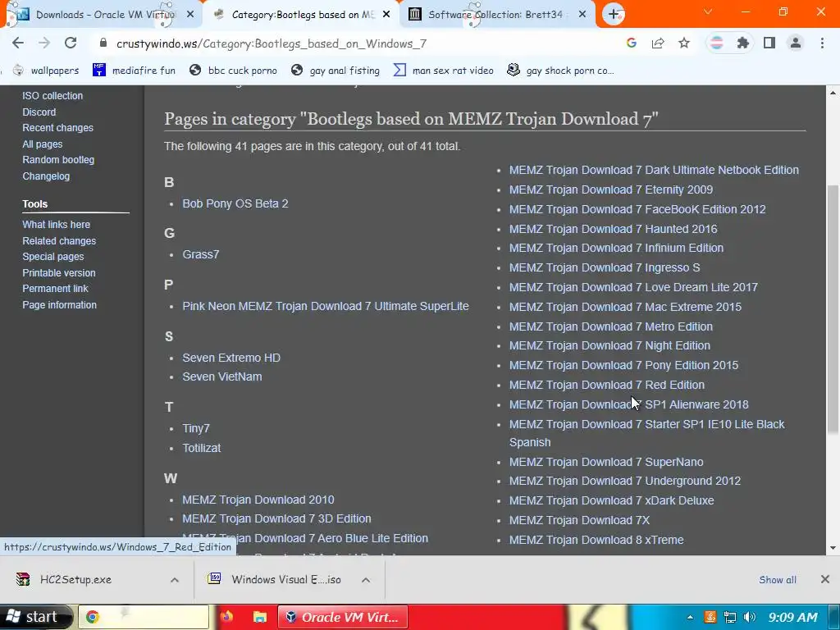840x630 pixels.
Task: Open the HC2Setup.exe downloaded file
Action: coord(75,580)
